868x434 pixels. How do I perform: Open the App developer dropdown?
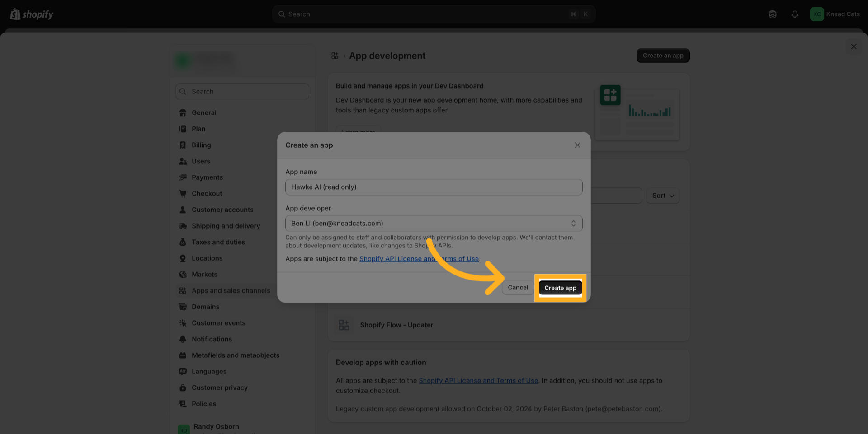(x=434, y=224)
